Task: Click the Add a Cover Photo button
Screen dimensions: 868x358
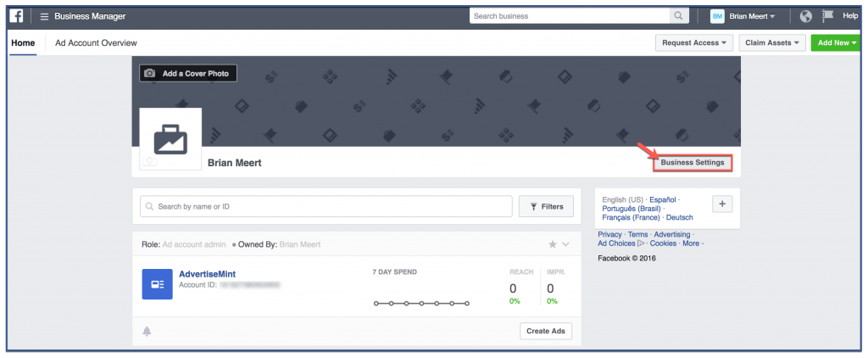Action: 188,73
